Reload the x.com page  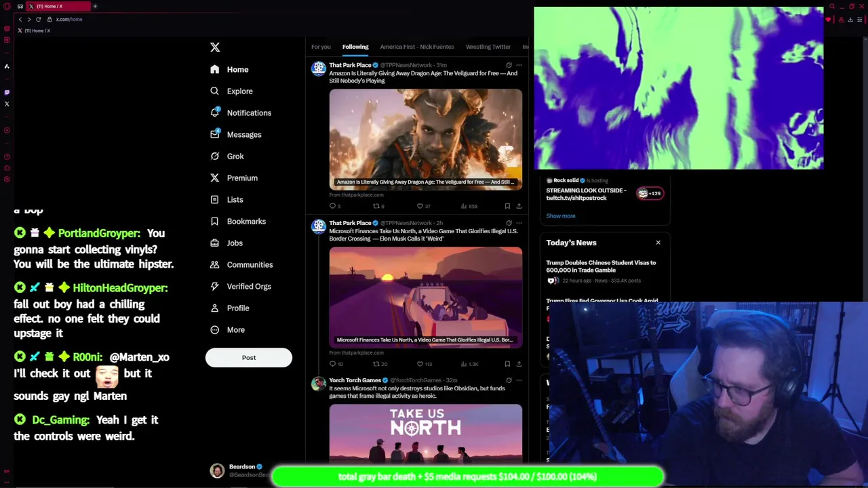coord(39,19)
